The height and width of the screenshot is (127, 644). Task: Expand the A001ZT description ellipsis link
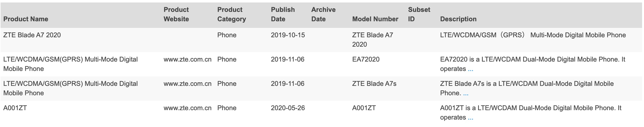point(470,118)
